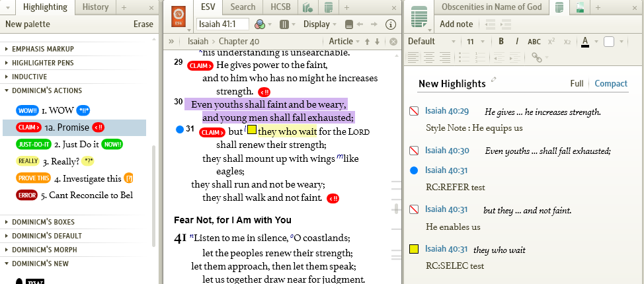Insert a numbered list
The width and height of the screenshot is (644, 284).
coord(479,57)
